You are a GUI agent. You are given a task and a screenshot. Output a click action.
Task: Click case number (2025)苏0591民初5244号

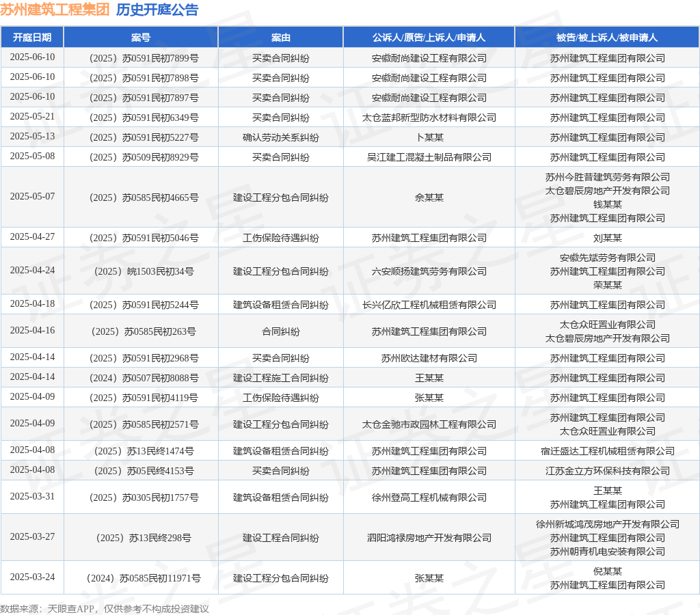(144, 305)
